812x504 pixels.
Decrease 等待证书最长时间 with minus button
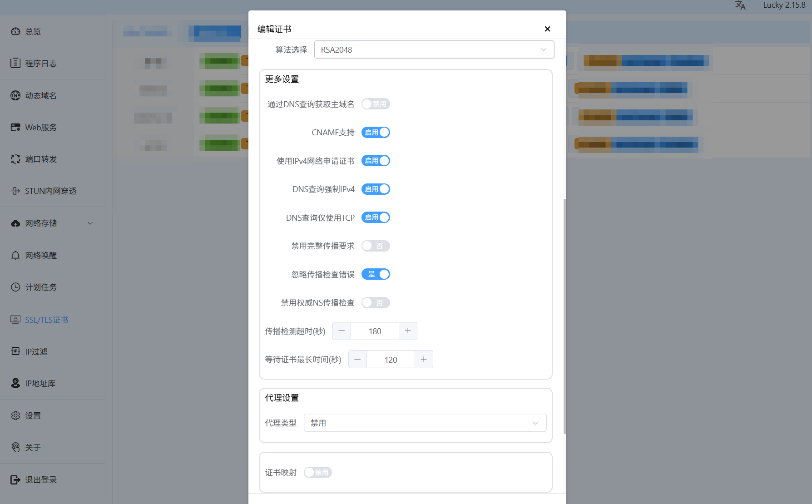[x=357, y=360]
